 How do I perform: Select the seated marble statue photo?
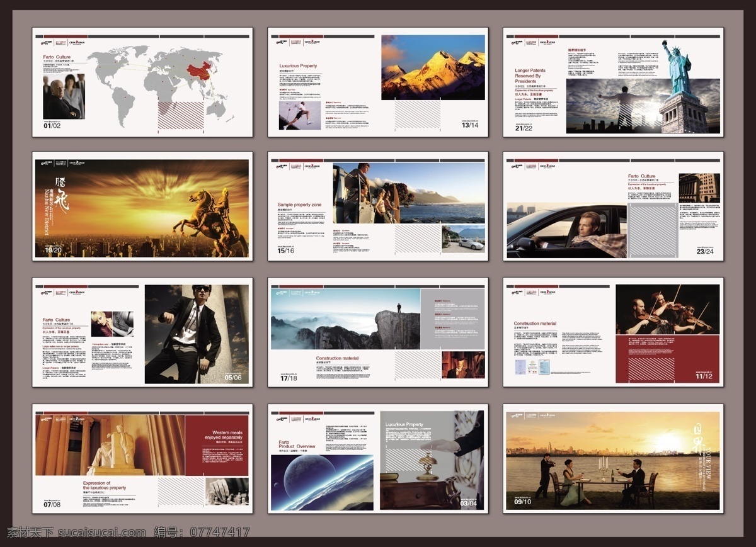110,446
